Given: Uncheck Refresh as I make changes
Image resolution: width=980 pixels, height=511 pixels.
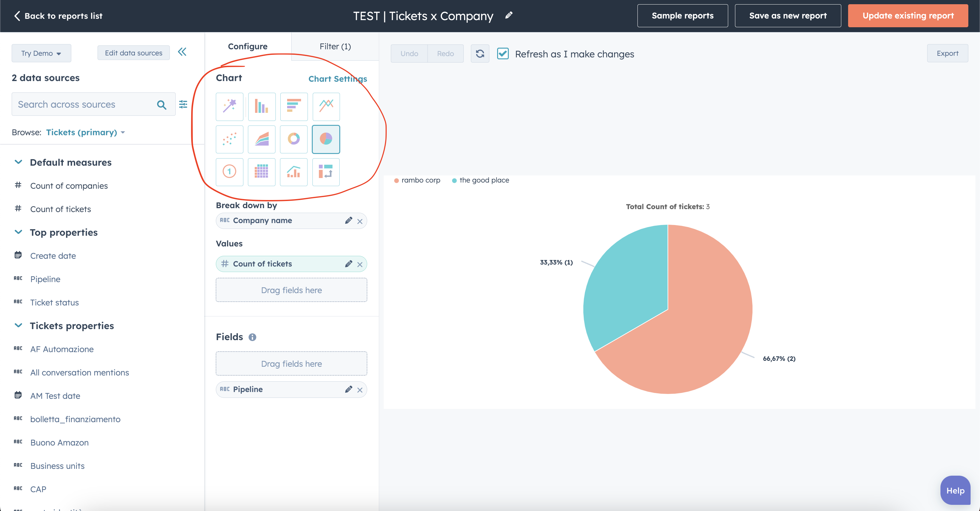Looking at the screenshot, I should (503, 53).
